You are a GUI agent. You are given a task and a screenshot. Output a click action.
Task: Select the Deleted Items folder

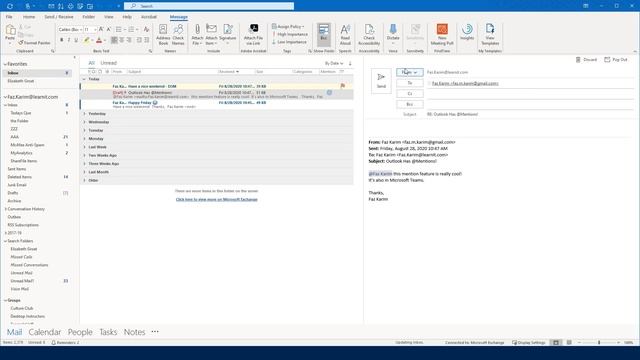pyautogui.click(x=20, y=177)
